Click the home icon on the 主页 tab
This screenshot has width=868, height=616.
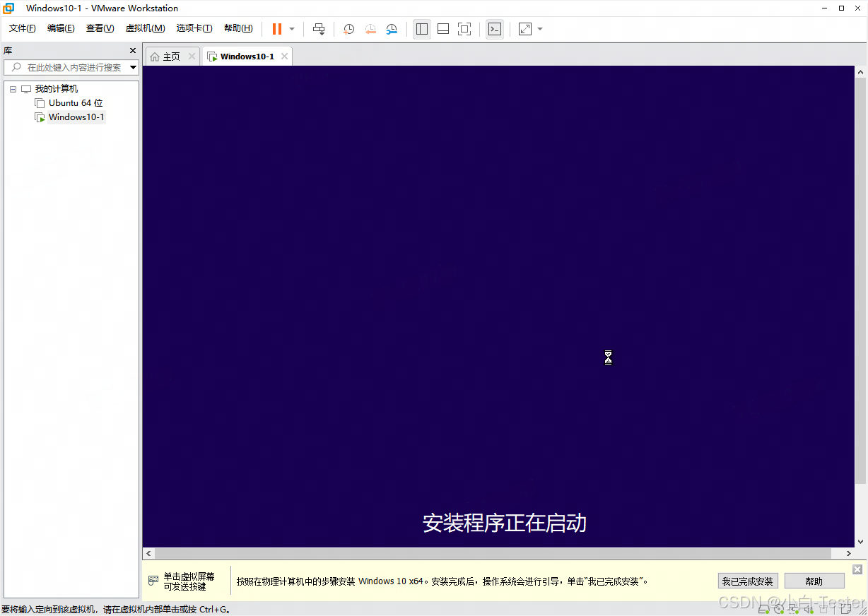coord(155,57)
